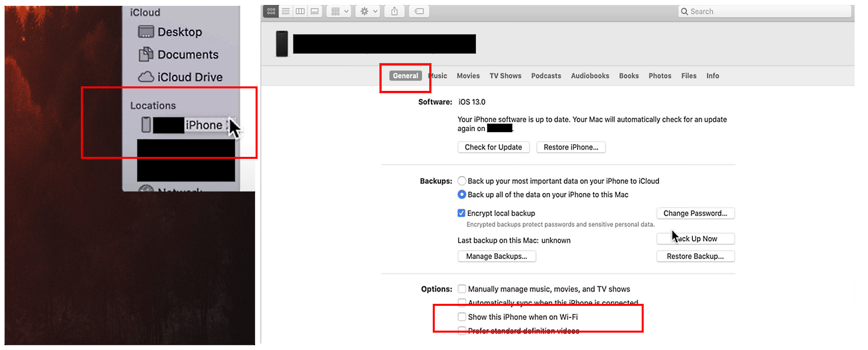The image size is (868, 350).
Task: Select the iPhone under Locations
Action: coord(182,125)
